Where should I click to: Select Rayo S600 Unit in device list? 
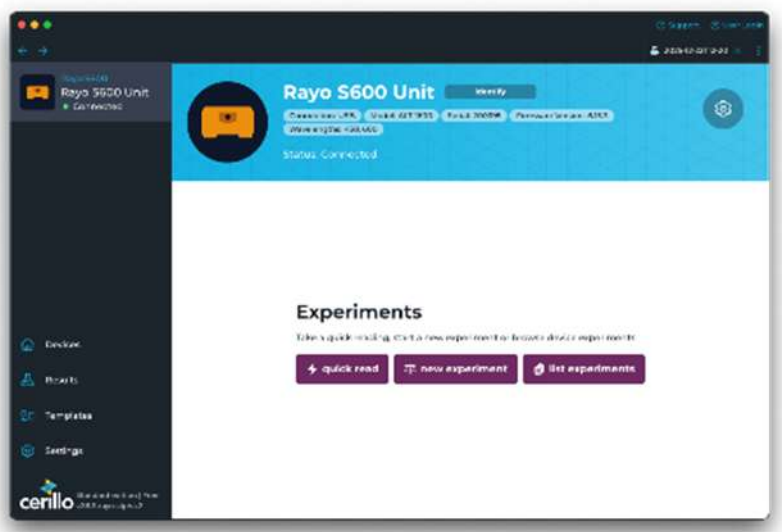[x=91, y=92]
